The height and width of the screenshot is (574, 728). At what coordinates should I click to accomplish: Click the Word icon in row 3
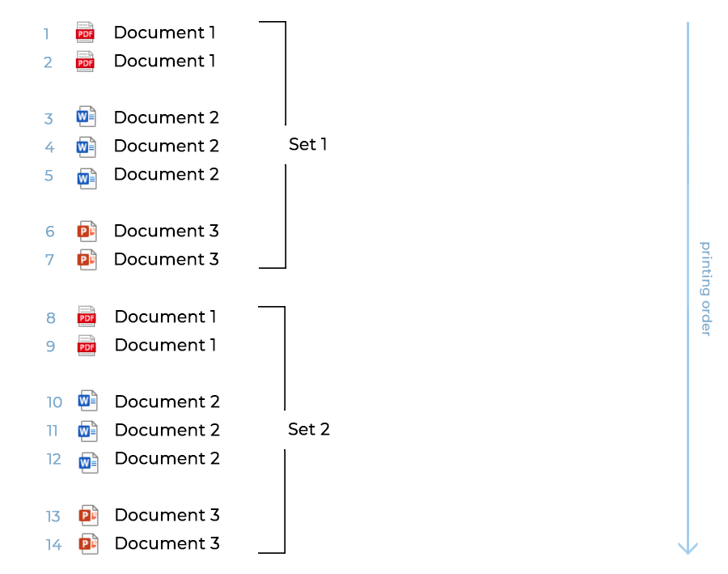[x=86, y=117]
